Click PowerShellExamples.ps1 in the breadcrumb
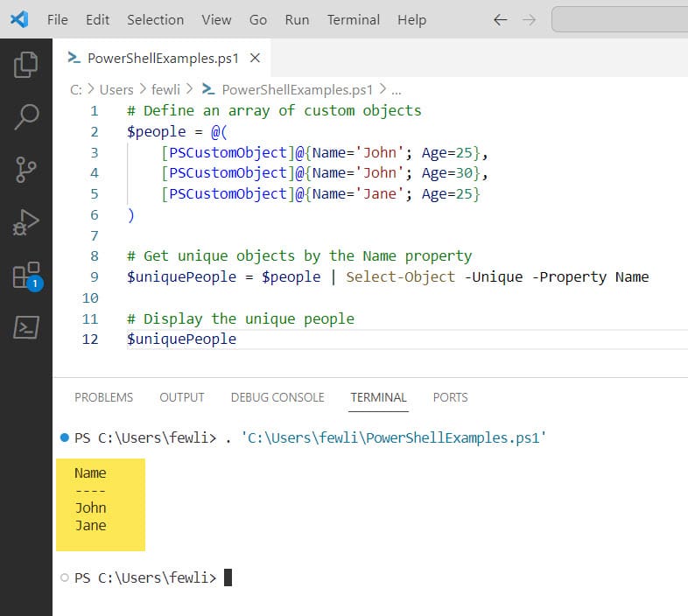This screenshot has height=616, width=688. coord(297,90)
